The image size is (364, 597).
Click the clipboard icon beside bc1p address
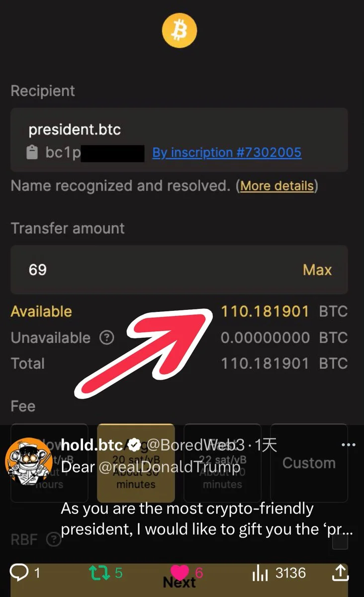coord(32,153)
